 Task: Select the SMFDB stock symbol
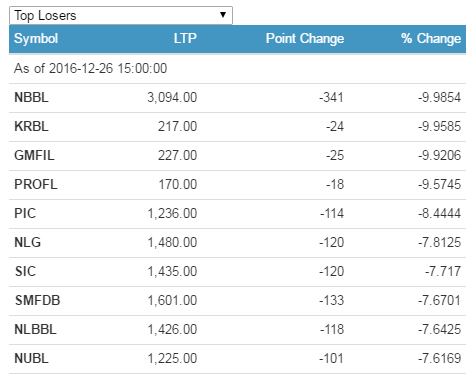click(x=37, y=300)
